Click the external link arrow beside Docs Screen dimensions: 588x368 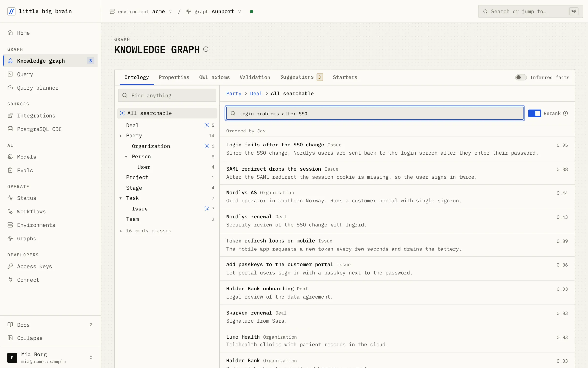91,325
